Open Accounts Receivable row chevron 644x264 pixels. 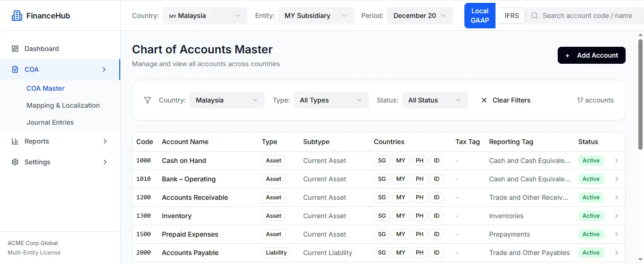[617, 197]
